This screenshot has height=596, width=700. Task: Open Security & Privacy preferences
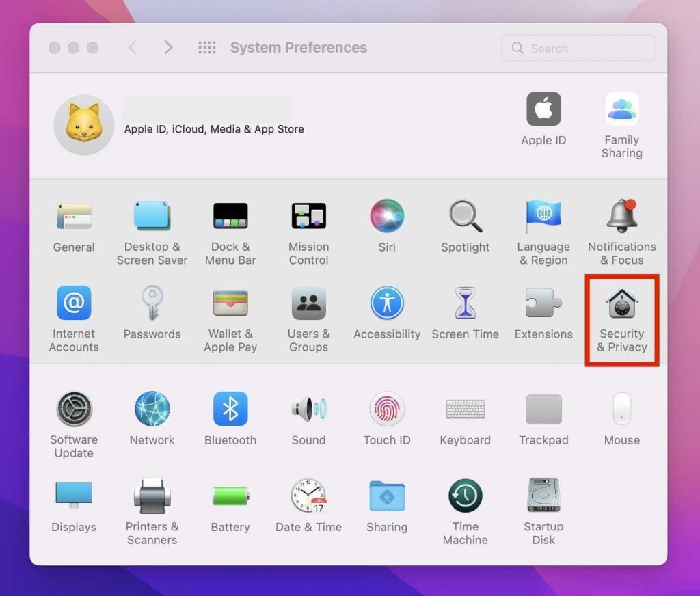pyautogui.click(x=621, y=304)
